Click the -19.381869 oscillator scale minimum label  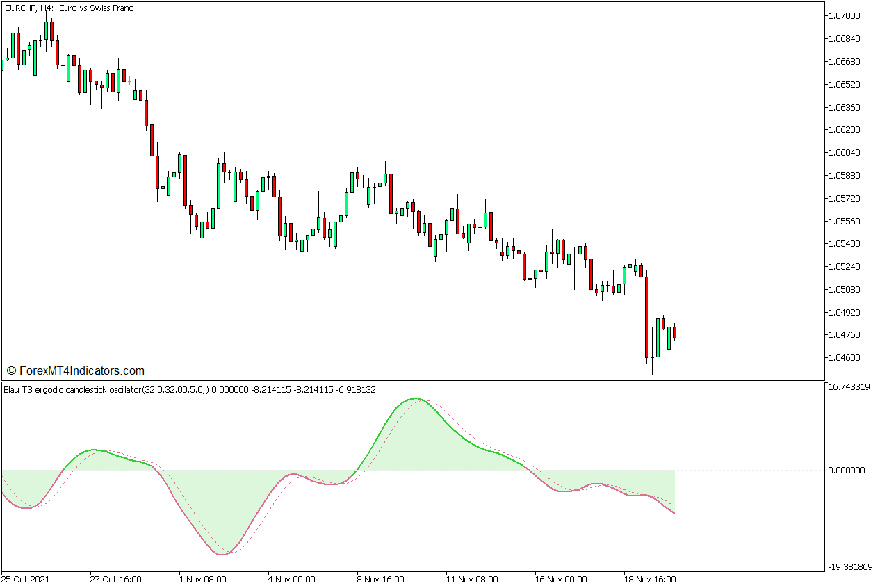[x=848, y=567]
